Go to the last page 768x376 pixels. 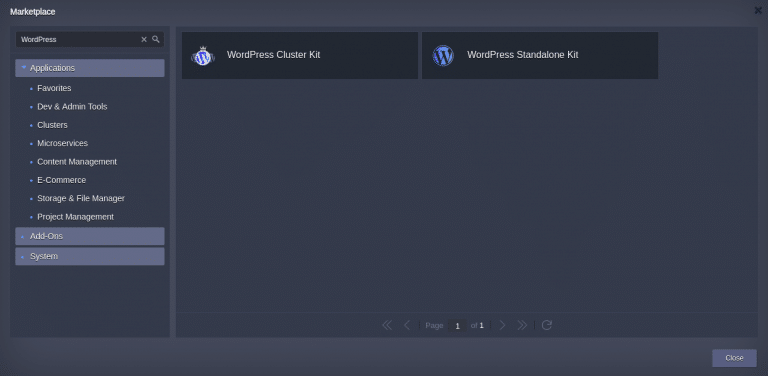(522, 325)
